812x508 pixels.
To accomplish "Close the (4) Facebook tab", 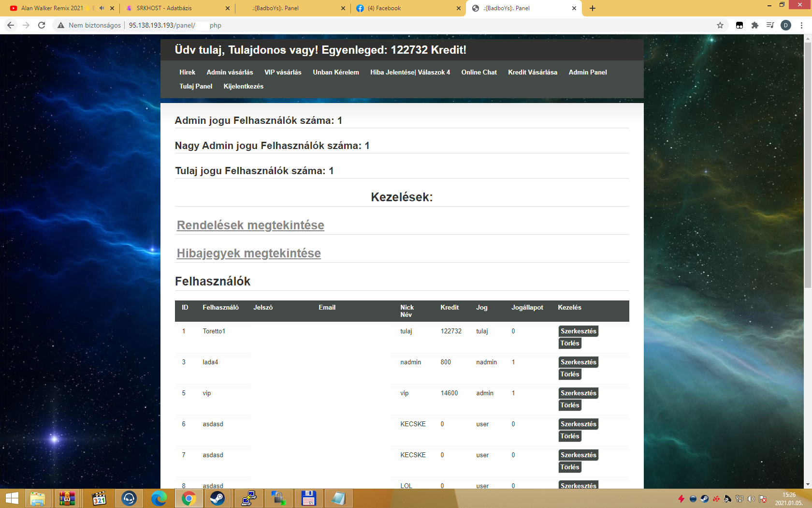I will coord(459,8).
